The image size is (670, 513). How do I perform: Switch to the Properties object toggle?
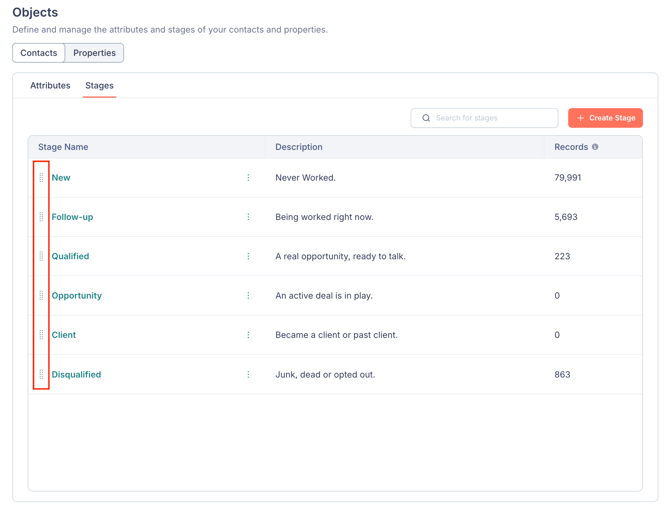94,53
